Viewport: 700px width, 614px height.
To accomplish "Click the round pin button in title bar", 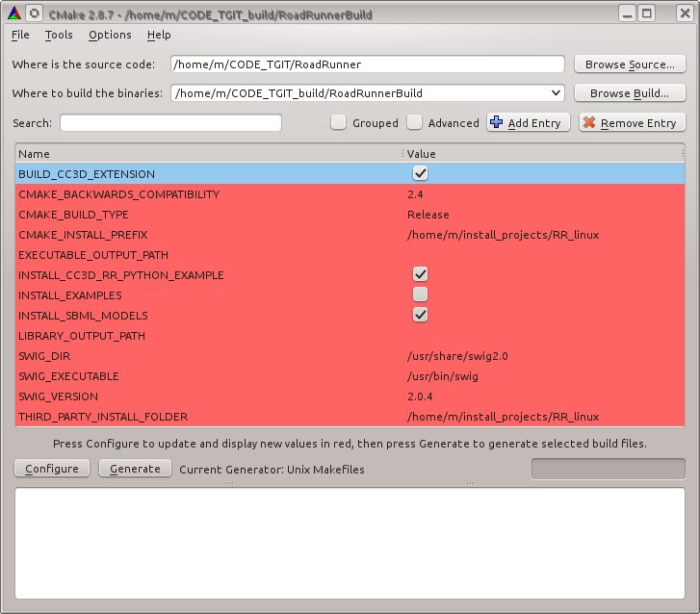I will pos(34,13).
